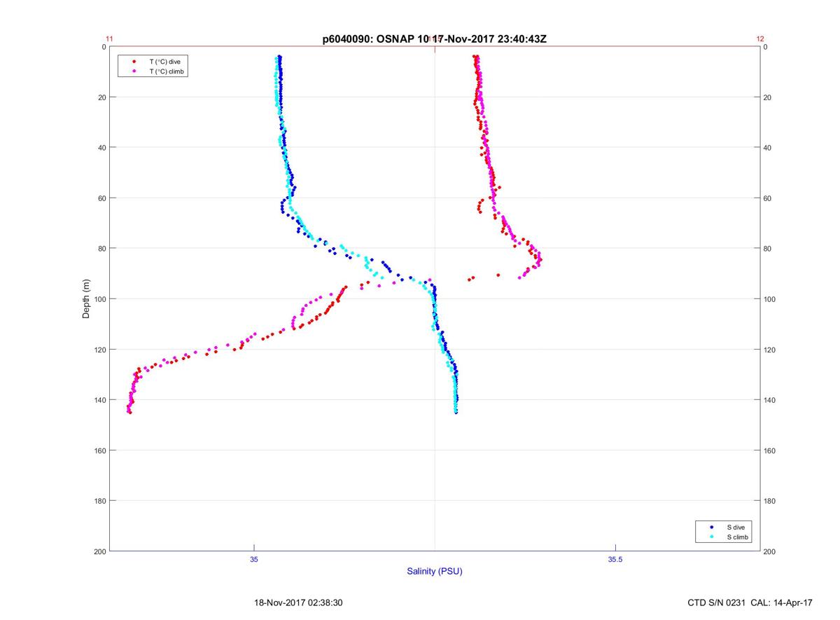Click the '160' tick on the left depth axis

[x=100, y=450]
